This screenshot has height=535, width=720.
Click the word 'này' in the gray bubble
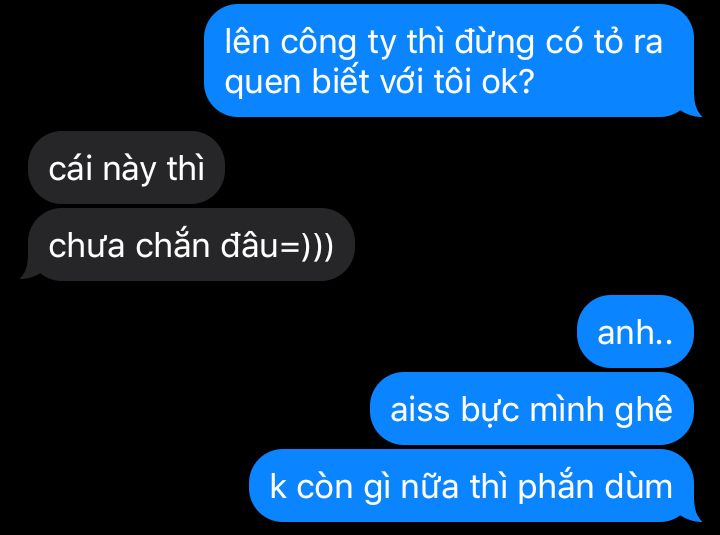(129, 171)
